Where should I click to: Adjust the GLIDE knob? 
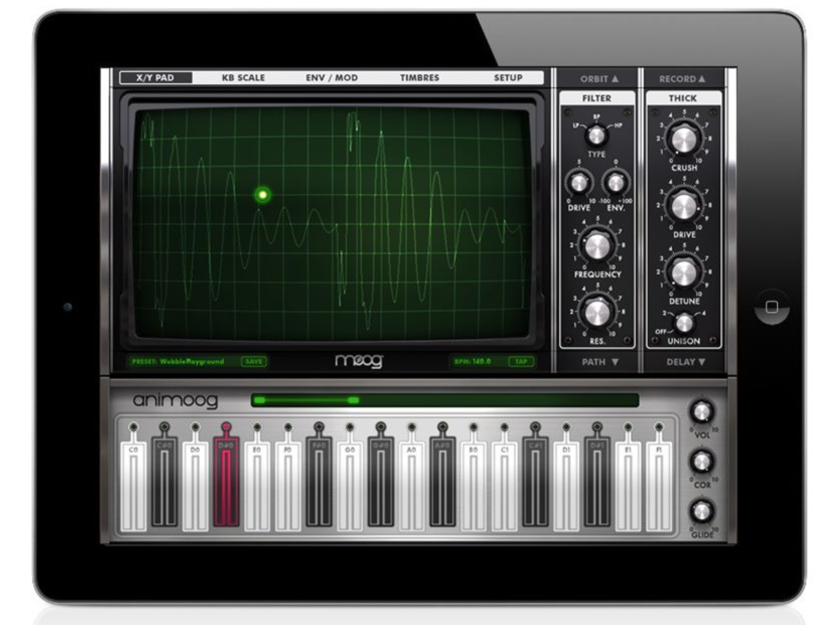[x=702, y=511]
